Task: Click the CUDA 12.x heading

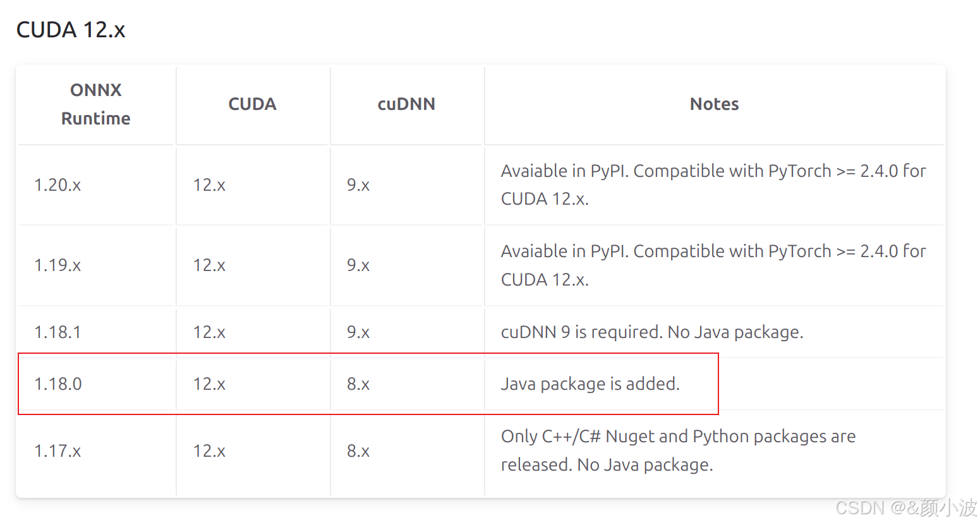Action: [70, 29]
